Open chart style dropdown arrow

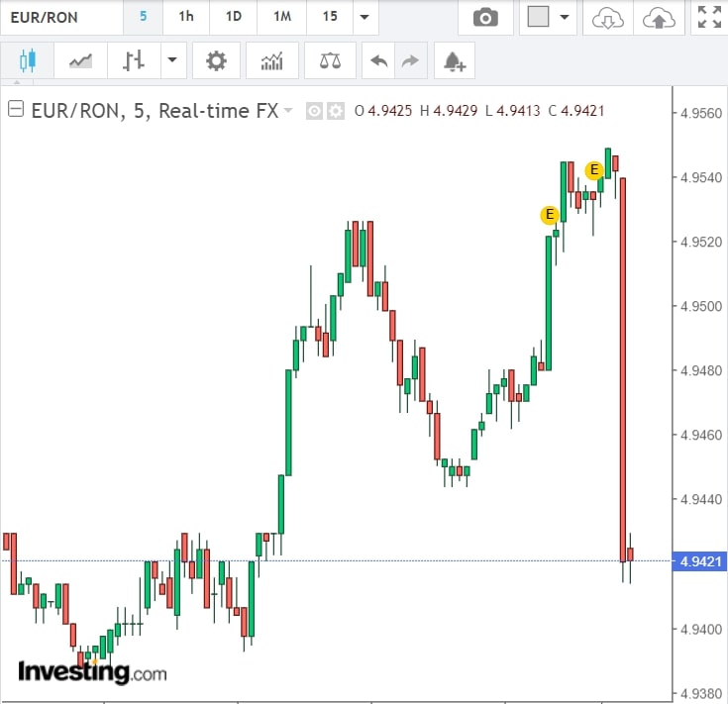(x=172, y=61)
